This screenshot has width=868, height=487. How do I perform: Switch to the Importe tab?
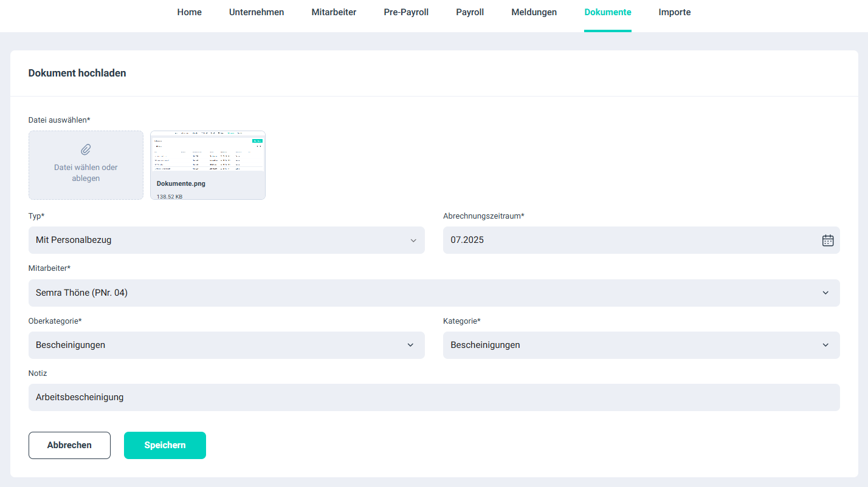[x=674, y=12]
